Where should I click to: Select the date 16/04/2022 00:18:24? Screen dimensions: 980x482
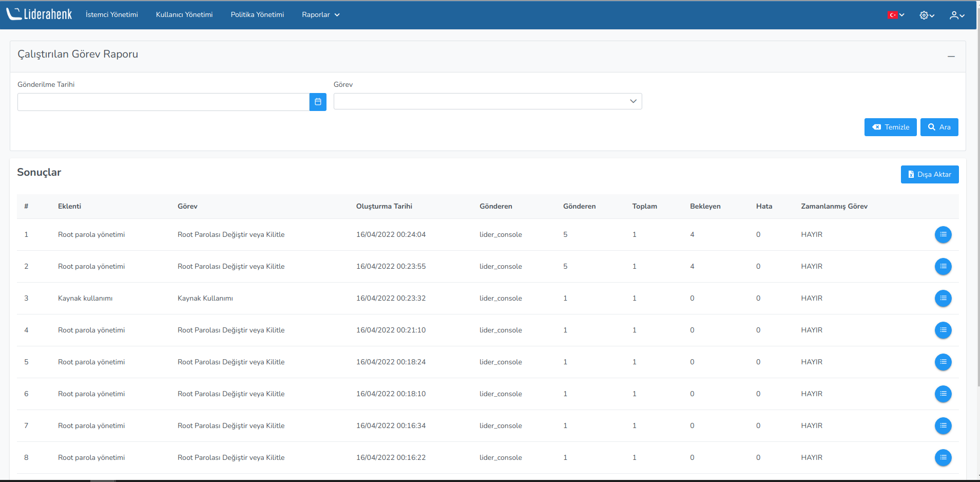coord(391,362)
